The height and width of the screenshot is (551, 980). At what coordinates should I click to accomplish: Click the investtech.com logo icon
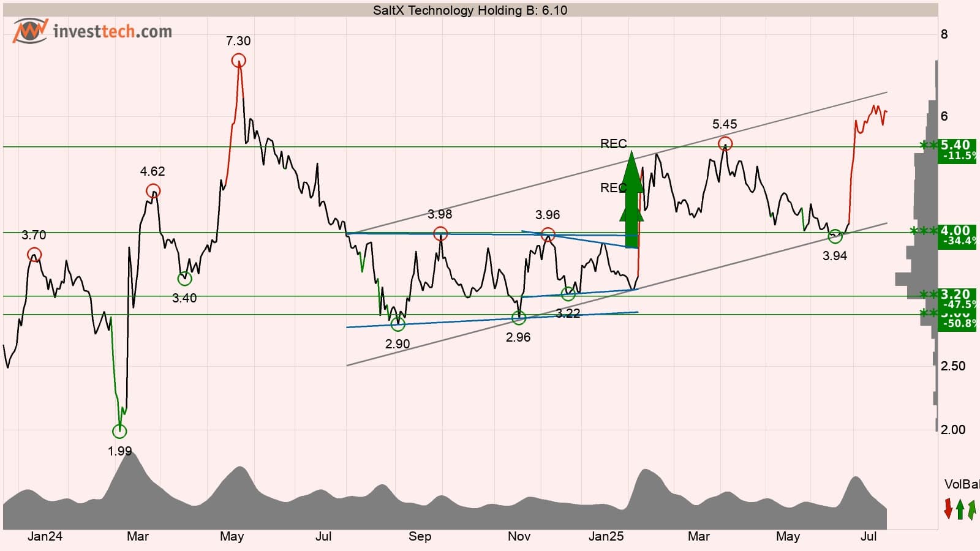pos(31,31)
